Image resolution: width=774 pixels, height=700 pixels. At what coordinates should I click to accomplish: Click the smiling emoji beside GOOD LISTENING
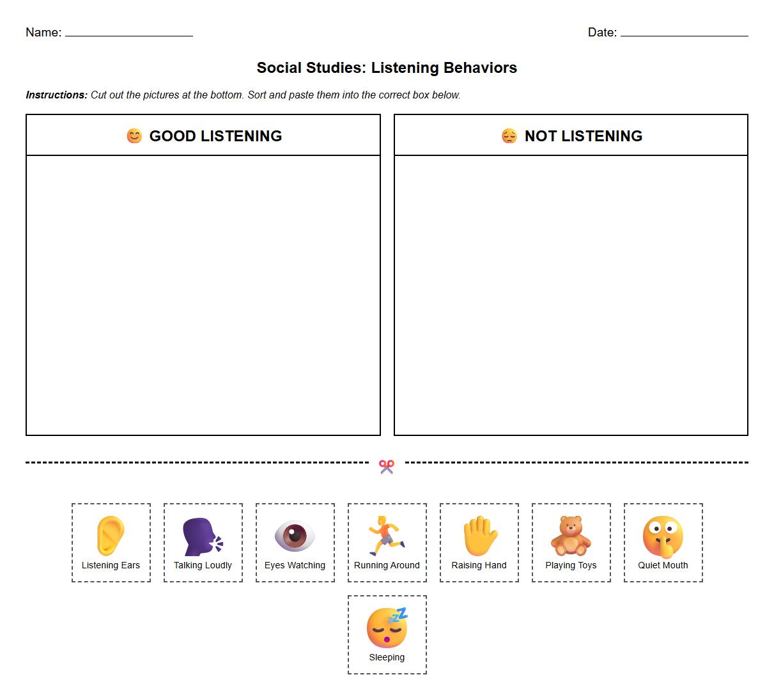coord(134,136)
